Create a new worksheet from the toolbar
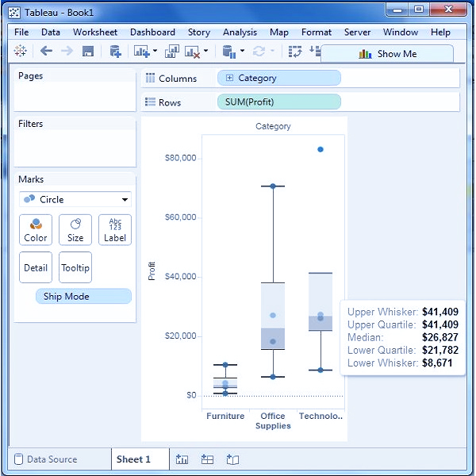This screenshot has width=476, height=476. pyautogui.click(x=141, y=51)
